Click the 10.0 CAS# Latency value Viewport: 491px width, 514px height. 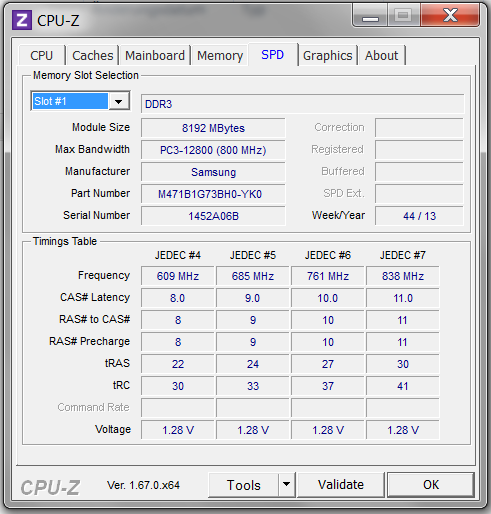(328, 298)
